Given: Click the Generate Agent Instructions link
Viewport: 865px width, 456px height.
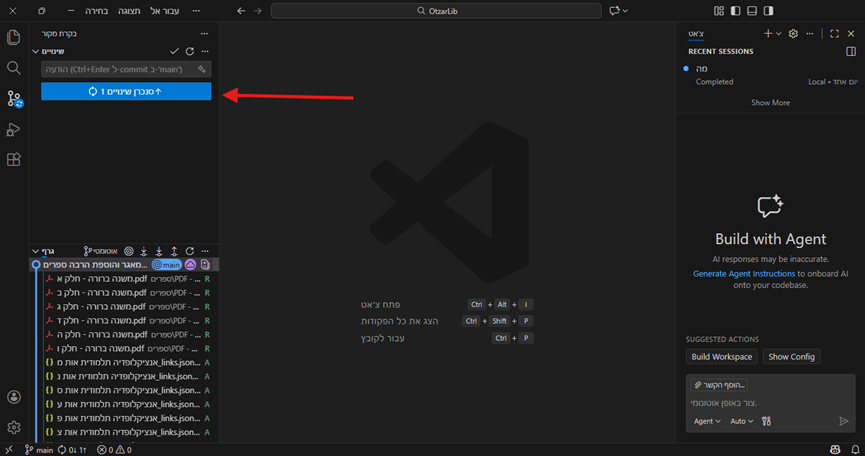Looking at the screenshot, I should coord(744,273).
